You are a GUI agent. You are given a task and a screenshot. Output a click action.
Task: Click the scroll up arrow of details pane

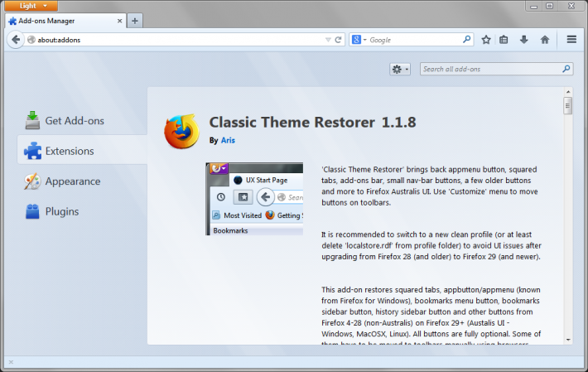coord(568,91)
